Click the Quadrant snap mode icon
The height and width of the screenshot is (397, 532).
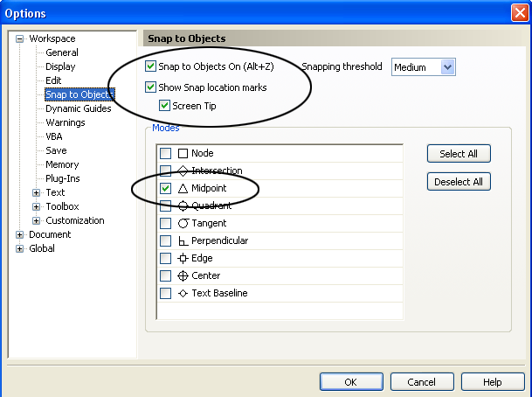(183, 205)
